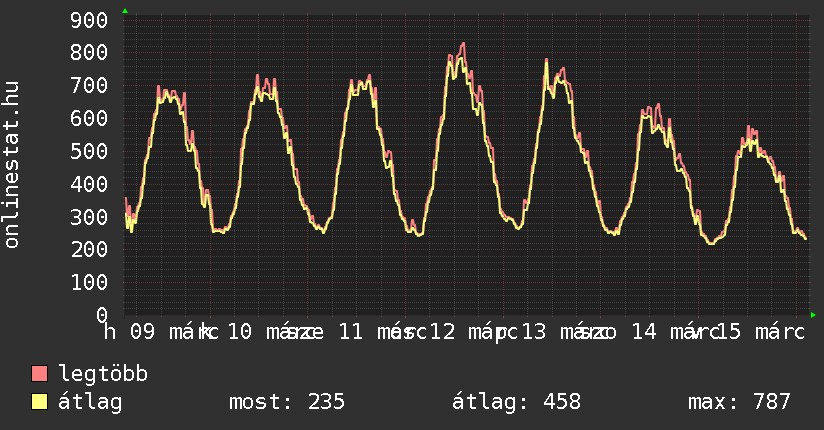This screenshot has height=430, width=824.
Task: Click the 500 value on y-axis
Action: [90, 151]
